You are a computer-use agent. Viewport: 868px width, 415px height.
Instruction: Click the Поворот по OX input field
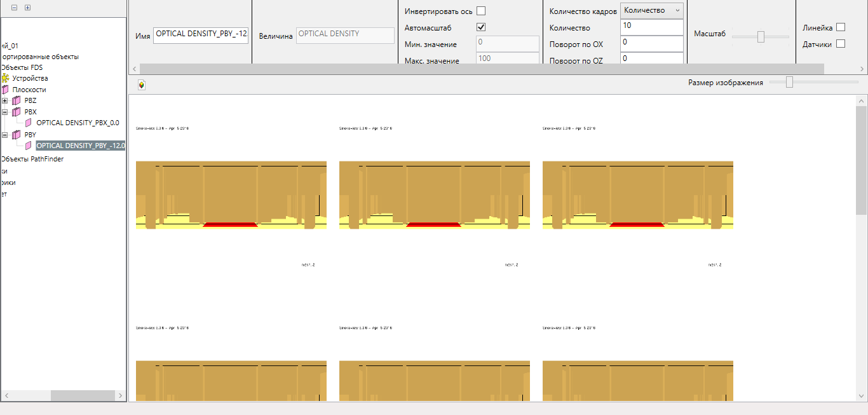click(652, 44)
